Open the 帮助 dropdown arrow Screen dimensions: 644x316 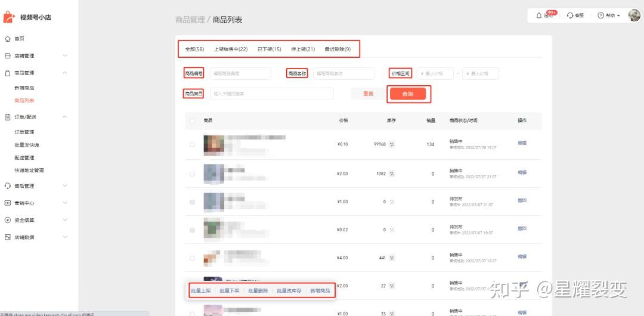[618, 16]
